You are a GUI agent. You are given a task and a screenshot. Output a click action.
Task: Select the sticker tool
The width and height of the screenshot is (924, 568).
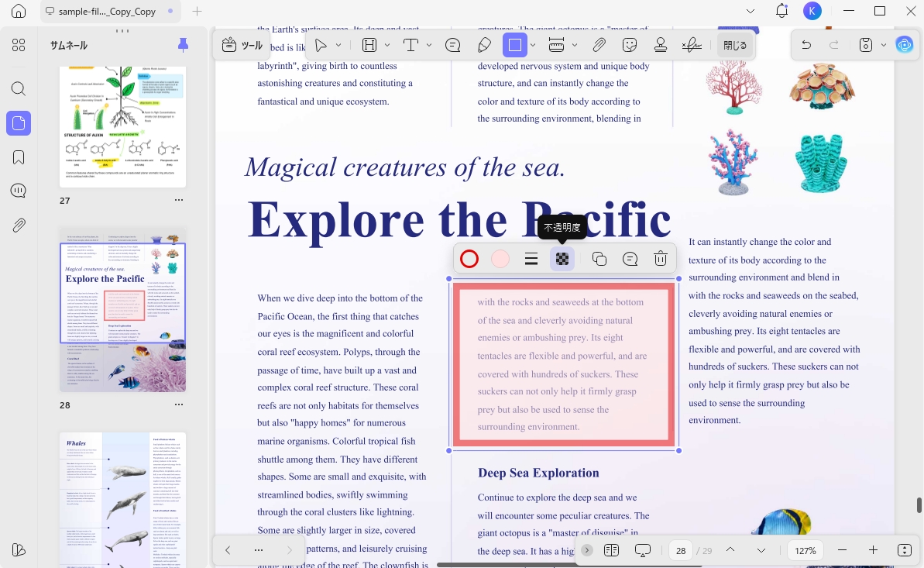tap(630, 46)
